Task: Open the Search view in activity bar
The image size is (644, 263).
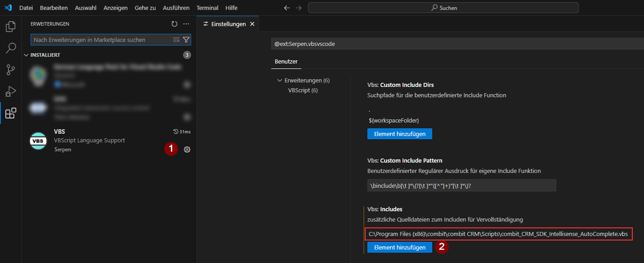Action: pos(10,48)
